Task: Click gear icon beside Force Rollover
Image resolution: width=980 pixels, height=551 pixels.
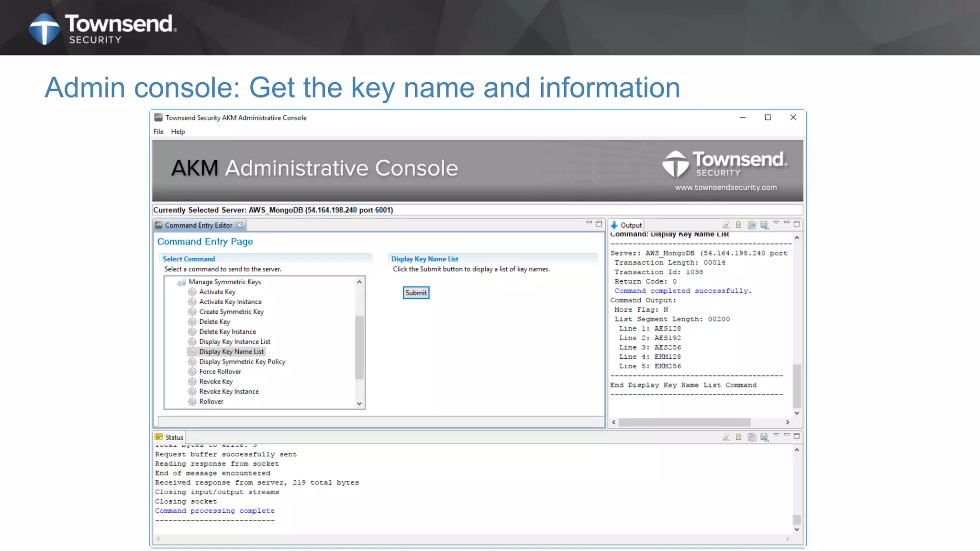Action: pyautogui.click(x=192, y=372)
